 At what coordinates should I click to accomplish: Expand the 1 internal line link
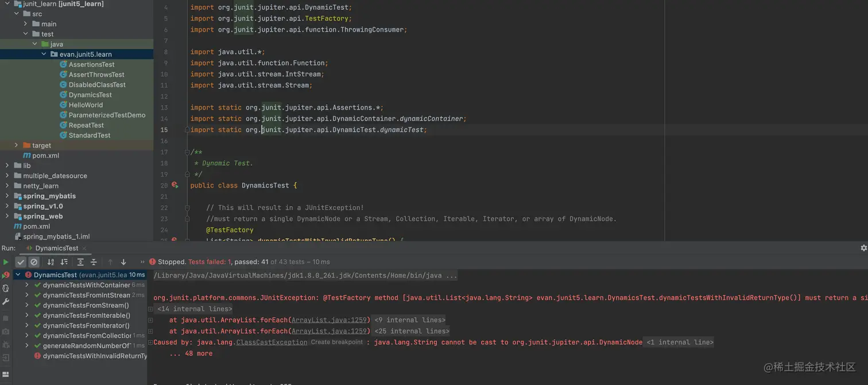(680, 342)
